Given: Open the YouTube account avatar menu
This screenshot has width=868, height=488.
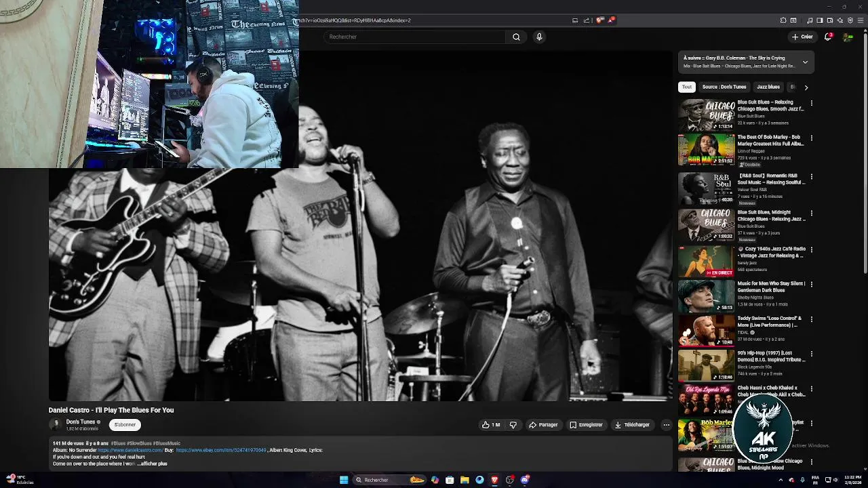Looking at the screenshot, I should click(848, 37).
